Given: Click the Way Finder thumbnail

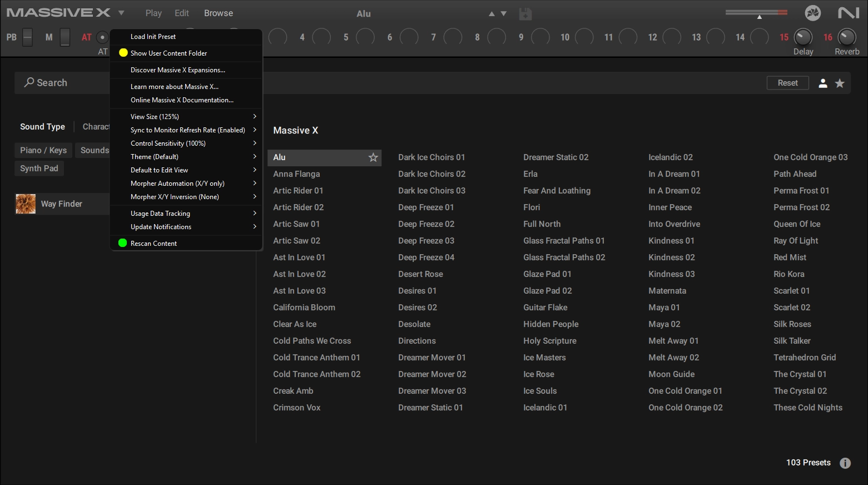Looking at the screenshot, I should click(26, 204).
